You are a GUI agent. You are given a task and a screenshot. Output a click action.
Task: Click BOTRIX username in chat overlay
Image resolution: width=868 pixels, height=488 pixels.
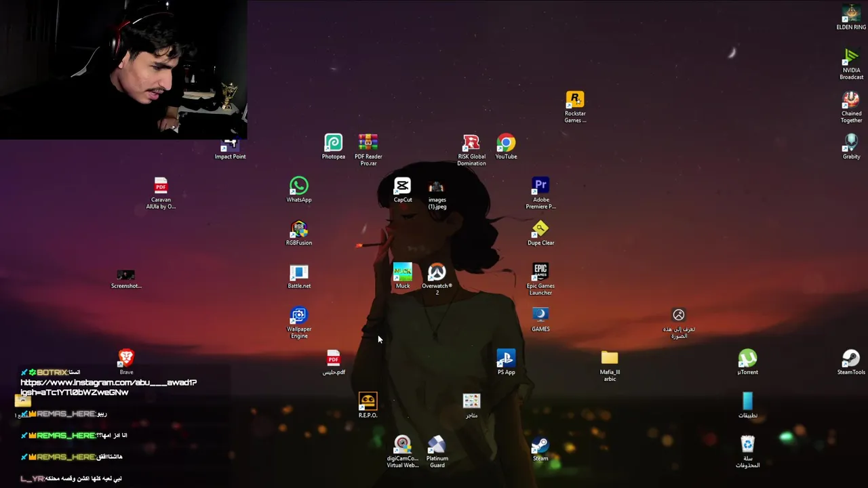[52, 372]
